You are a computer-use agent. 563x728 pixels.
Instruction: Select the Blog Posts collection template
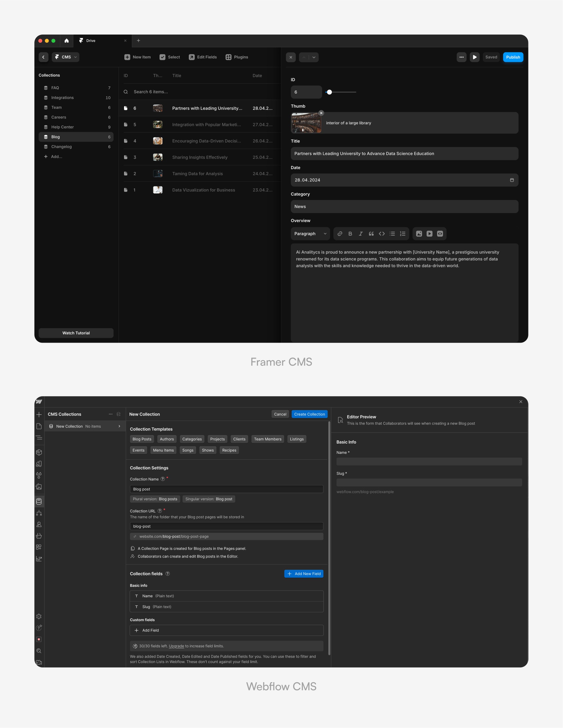coord(141,439)
